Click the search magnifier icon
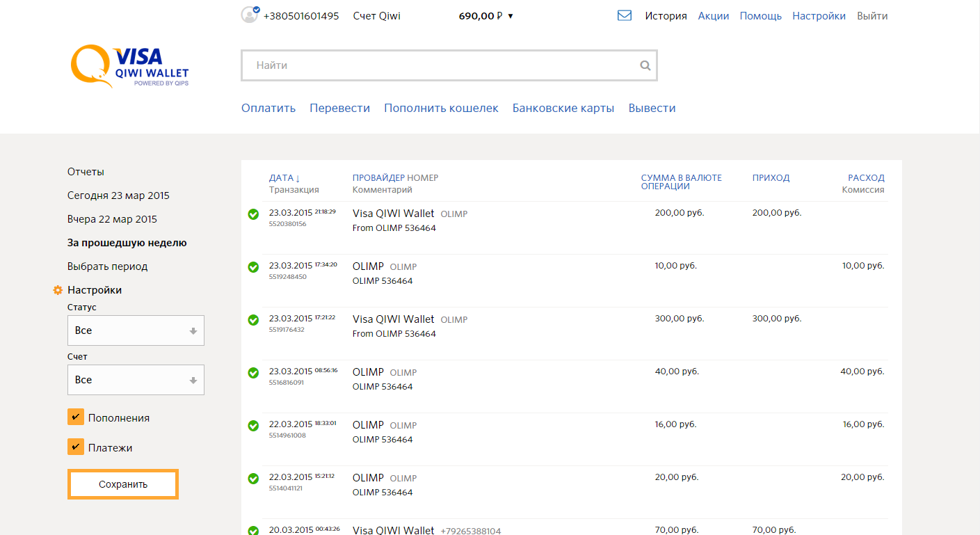 click(x=645, y=65)
